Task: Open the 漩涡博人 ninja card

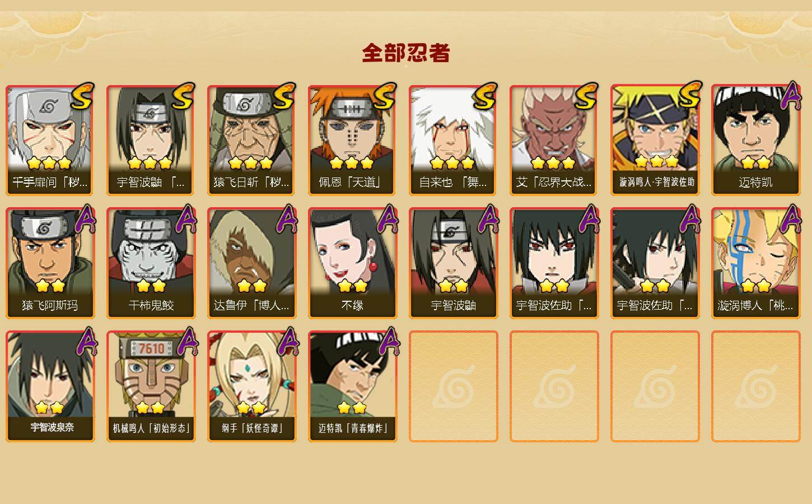Action: tap(755, 263)
